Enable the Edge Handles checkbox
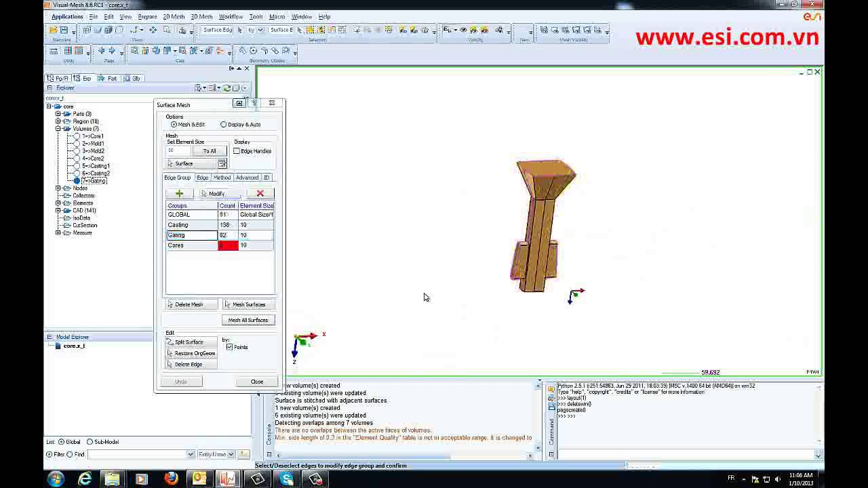Viewport: 868px width, 488px height. 237,151
